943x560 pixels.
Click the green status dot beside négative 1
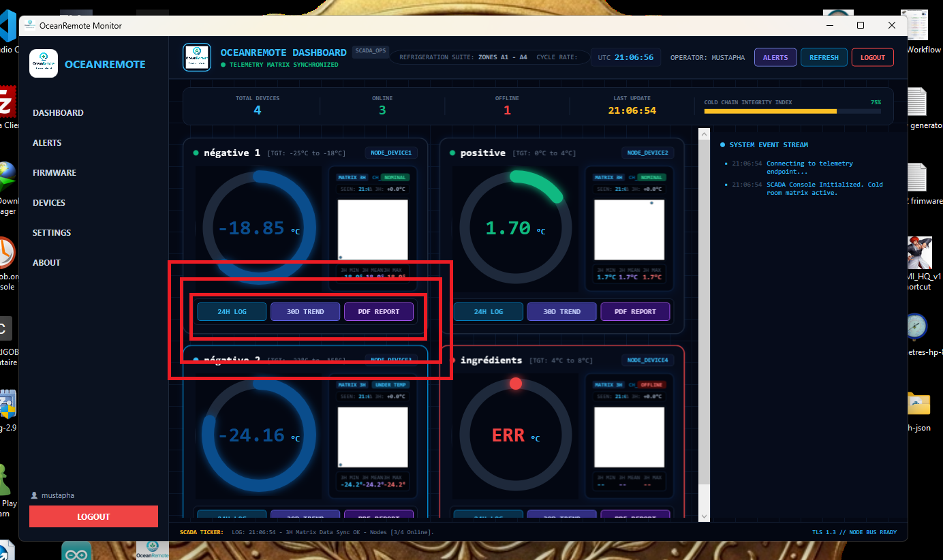pyautogui.click(x=196, y=153)
